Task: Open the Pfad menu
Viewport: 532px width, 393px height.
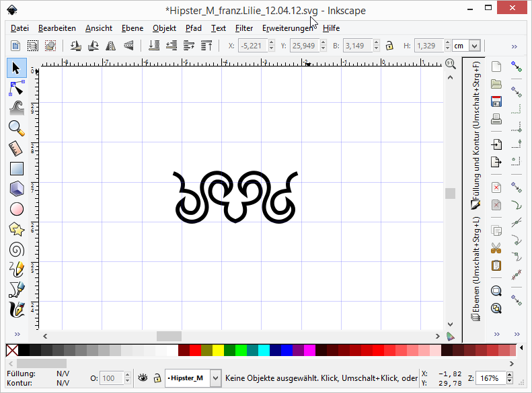Action: pos(193,28)
